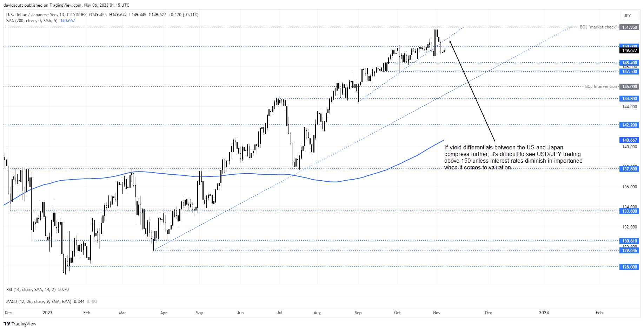Click the published by davidscutt header text

(x=66, y=5)
